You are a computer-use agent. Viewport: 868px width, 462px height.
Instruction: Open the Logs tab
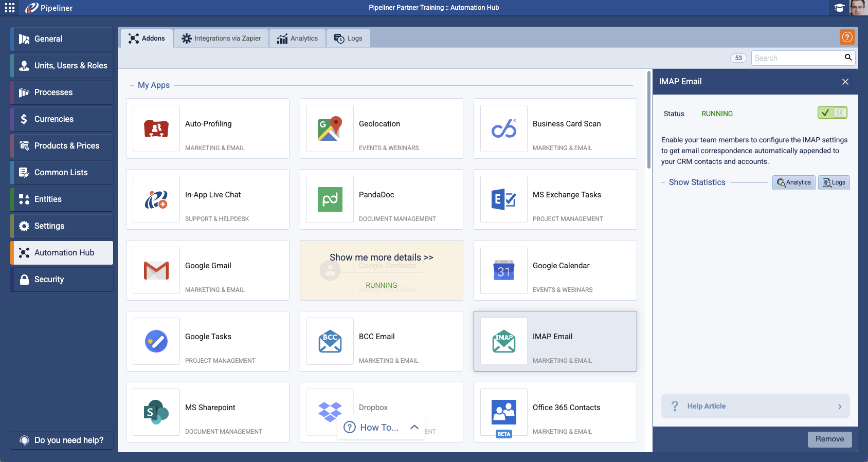(348, 39)
